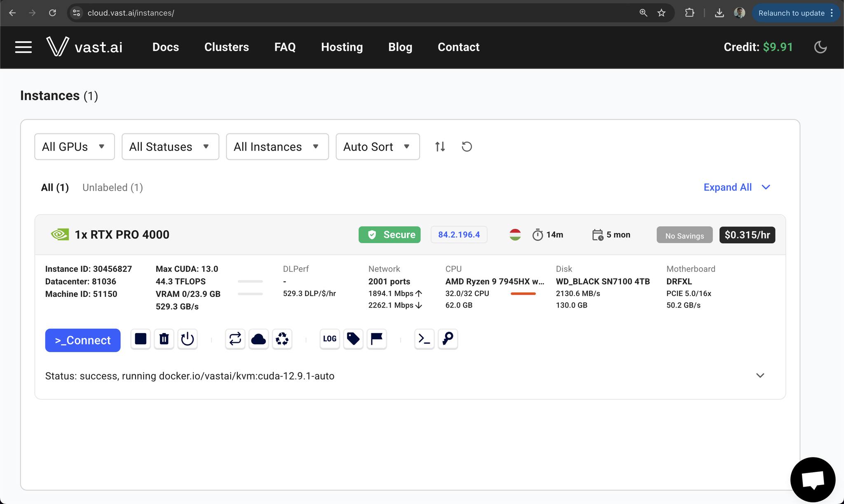Open the Auto Sort dropdown
This screenshot has width=844, height=504.
378,147
